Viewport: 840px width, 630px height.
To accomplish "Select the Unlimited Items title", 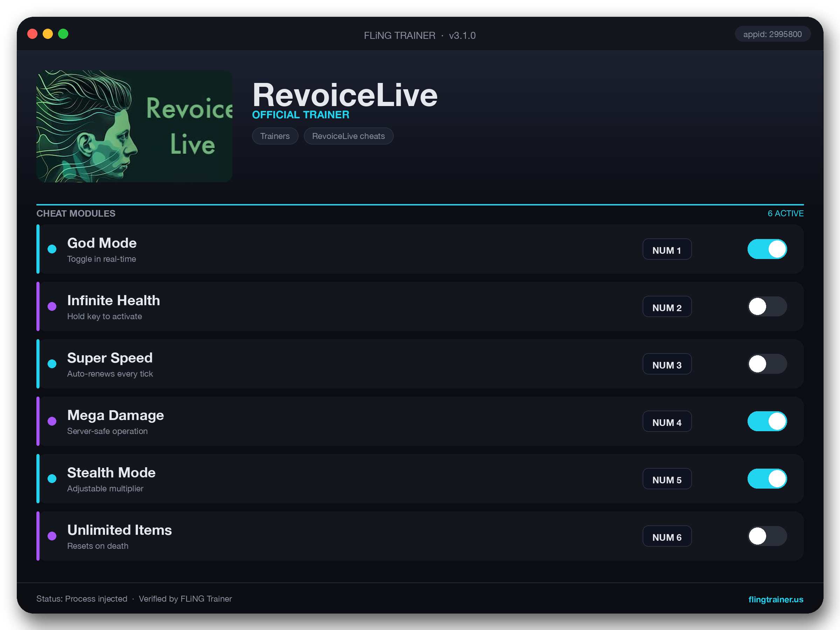I will [120, 530].
